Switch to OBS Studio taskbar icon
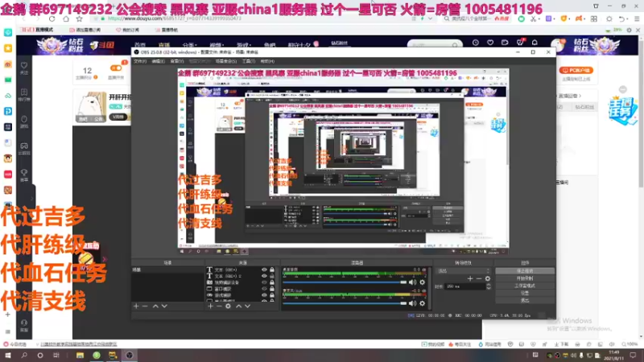The image size is (644, 362). (130, 356)
